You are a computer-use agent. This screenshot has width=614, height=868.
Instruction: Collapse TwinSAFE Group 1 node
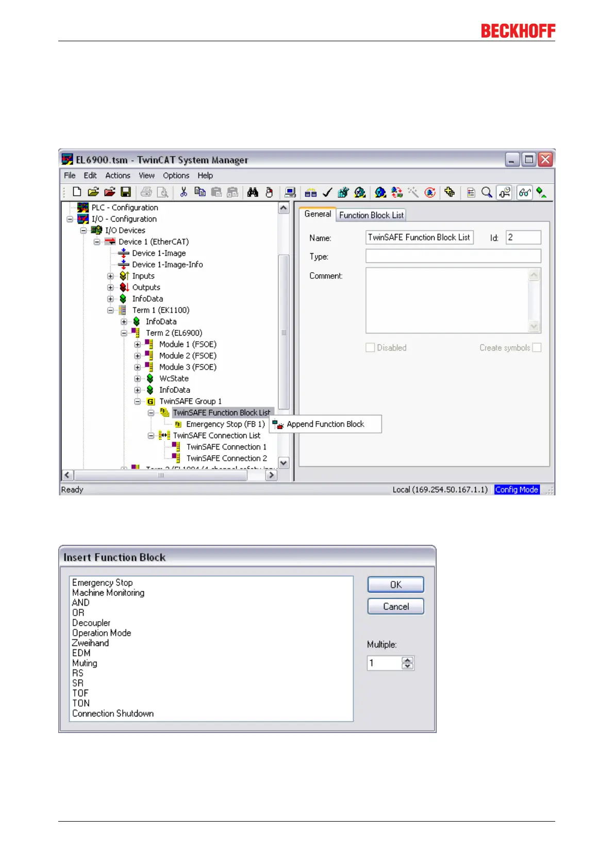point(138,401)
